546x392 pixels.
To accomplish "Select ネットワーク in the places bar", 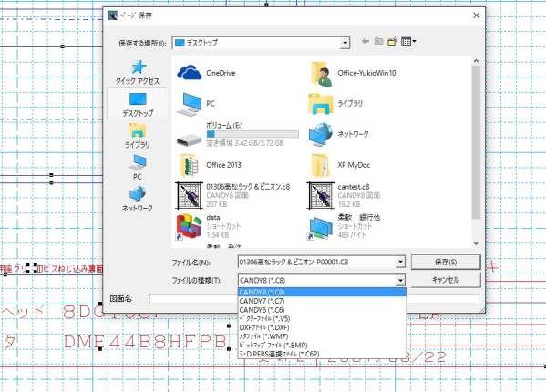I will click(x=138, y=199).
